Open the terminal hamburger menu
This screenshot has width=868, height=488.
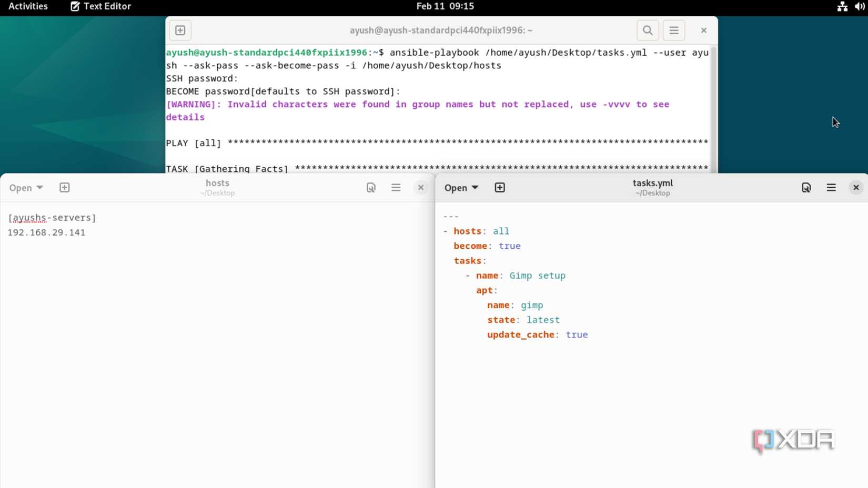click(x=674, y=30)
